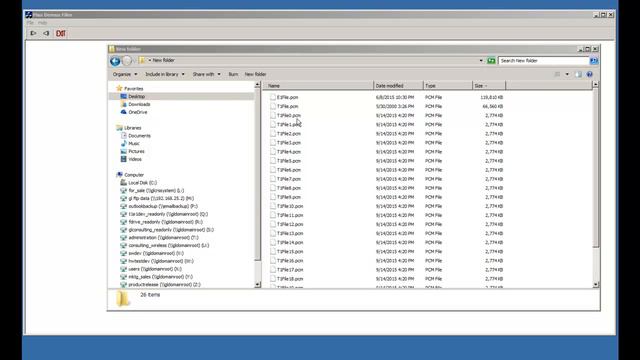Click the navigation pane scroll up arrow
This screenshot has width=640, height=360.
258,85
